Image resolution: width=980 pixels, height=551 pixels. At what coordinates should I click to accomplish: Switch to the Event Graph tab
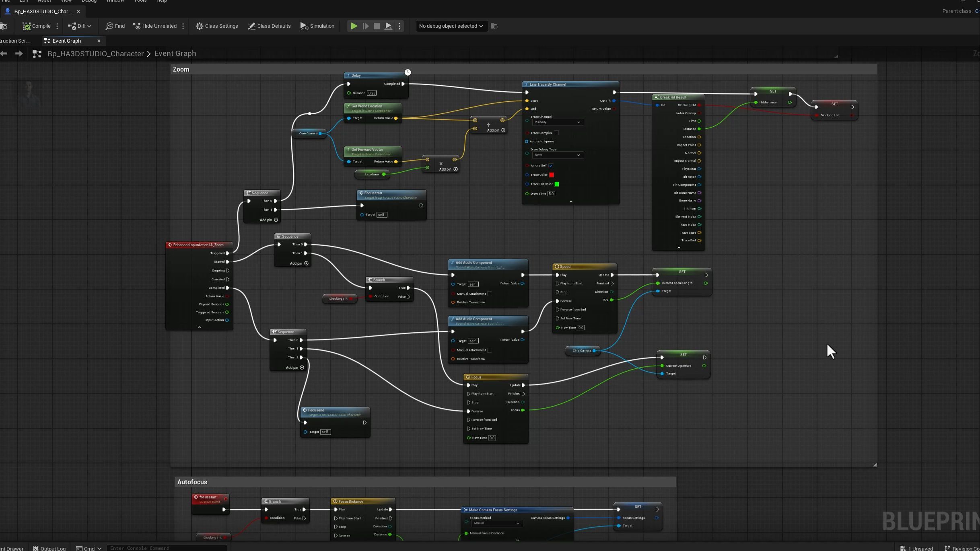[67, 41]
